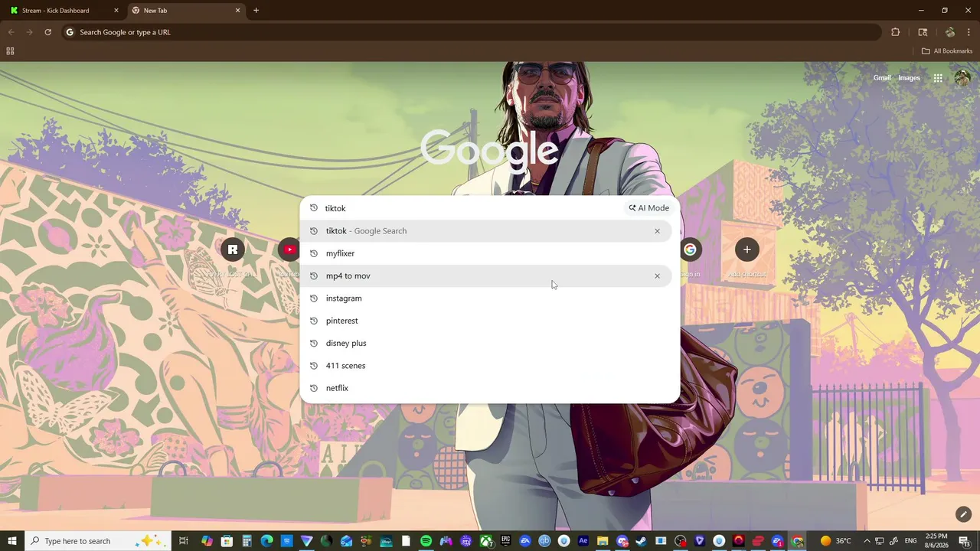Image resolution: width=980 pixels, height=551 pixels.
Task: Open the Add shortcut plus tile
Action: point(746,249)
